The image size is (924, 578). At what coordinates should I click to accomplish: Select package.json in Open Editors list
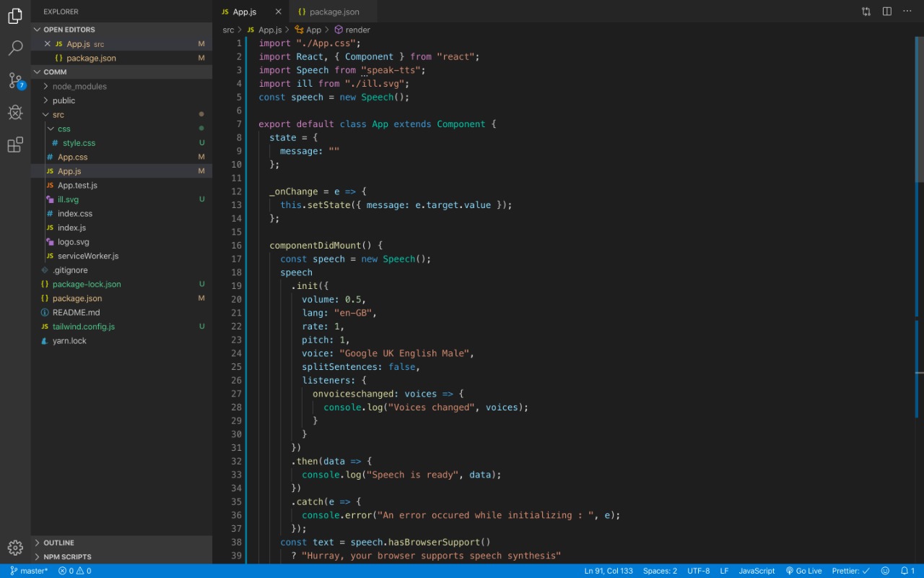tap(121, 58)
